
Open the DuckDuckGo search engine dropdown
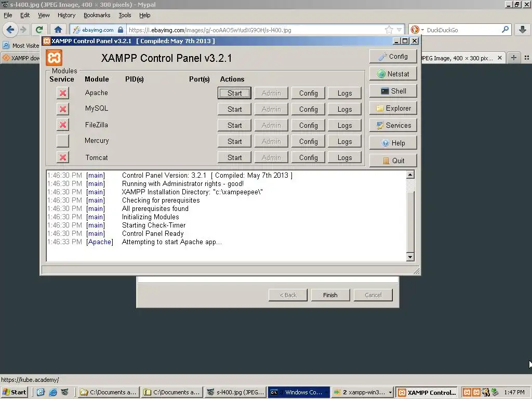tap(417, 30)
